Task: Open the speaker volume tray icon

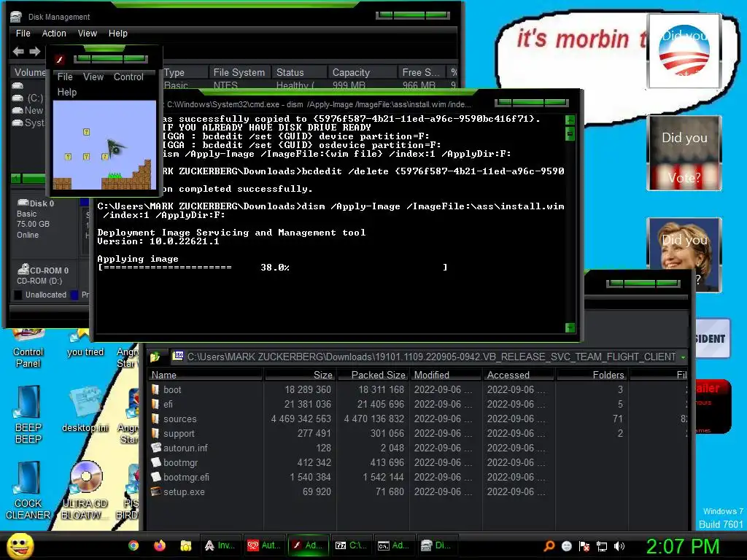Action: click(619, 546)
